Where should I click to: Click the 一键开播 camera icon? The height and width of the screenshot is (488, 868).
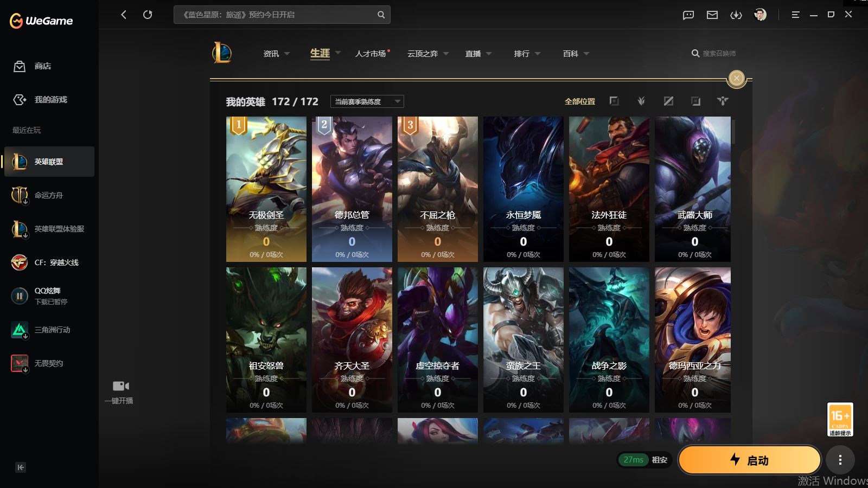(x=121, y=386)
